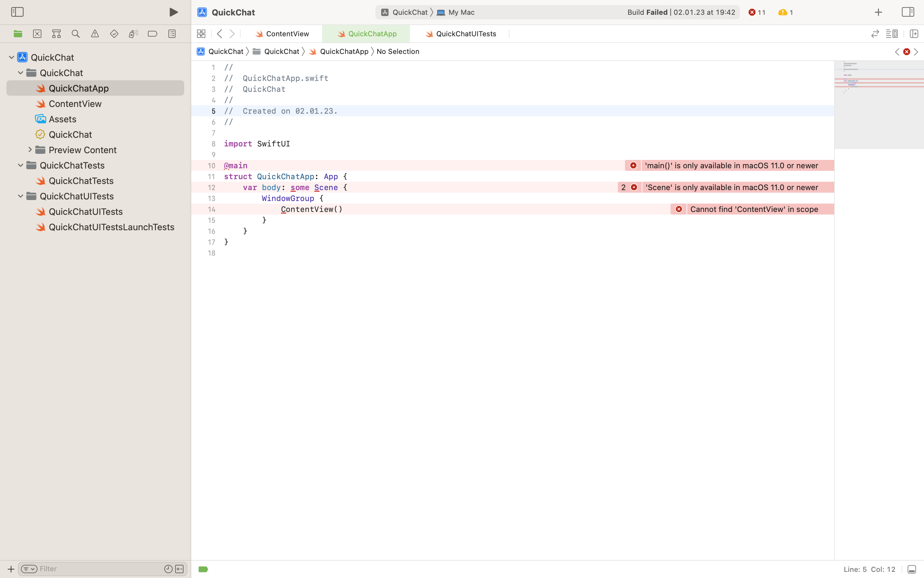
Task: Click the yellow warning count indicator
Action: pyautogui.click(x=786, y=12)
